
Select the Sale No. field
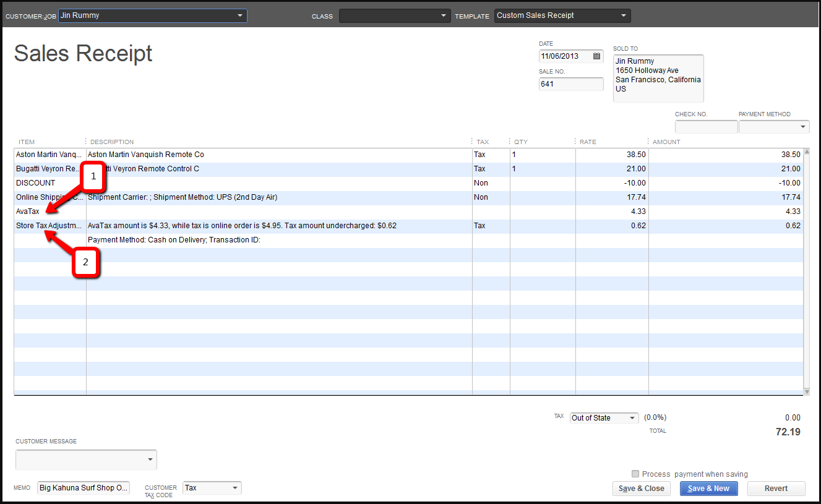click(570, 84)
